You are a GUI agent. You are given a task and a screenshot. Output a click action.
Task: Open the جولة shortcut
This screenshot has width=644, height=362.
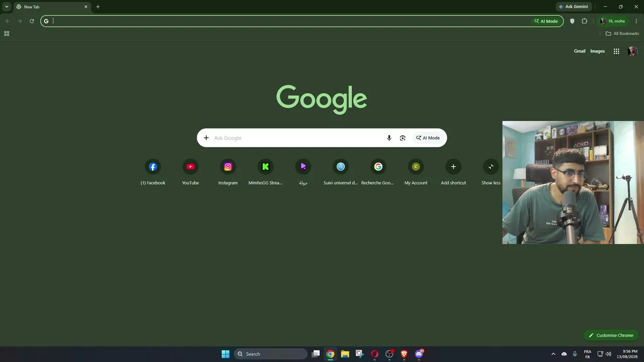(x=303, y=167)
